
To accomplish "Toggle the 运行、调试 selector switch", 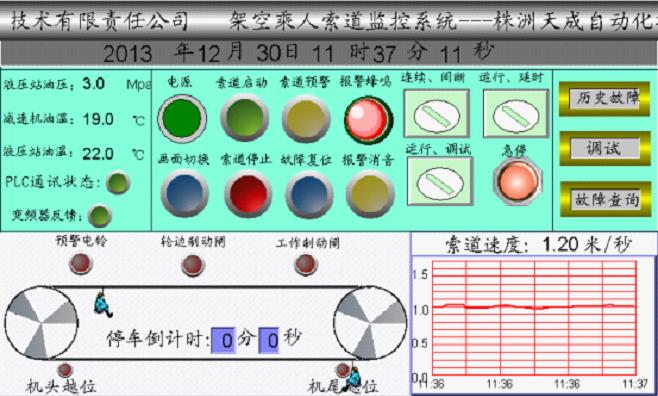I will pos(440,181).
